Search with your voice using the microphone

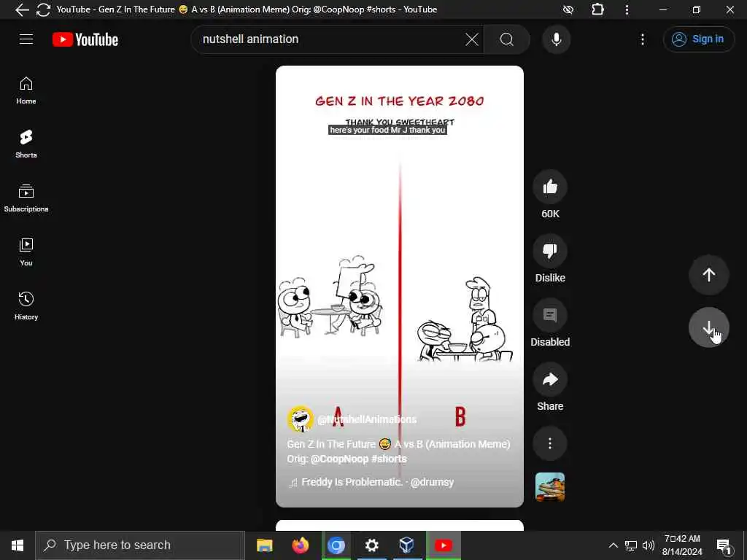[556, 39]
